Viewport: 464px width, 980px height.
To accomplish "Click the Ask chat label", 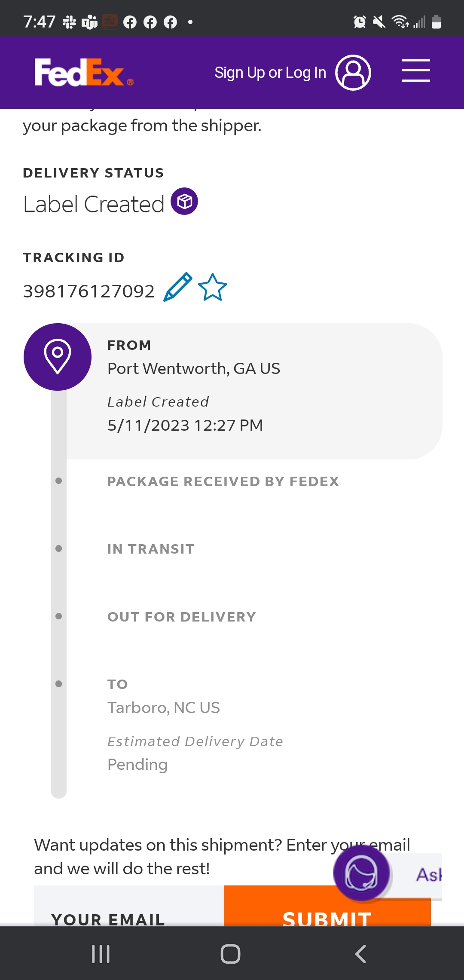I will point(428,875).
